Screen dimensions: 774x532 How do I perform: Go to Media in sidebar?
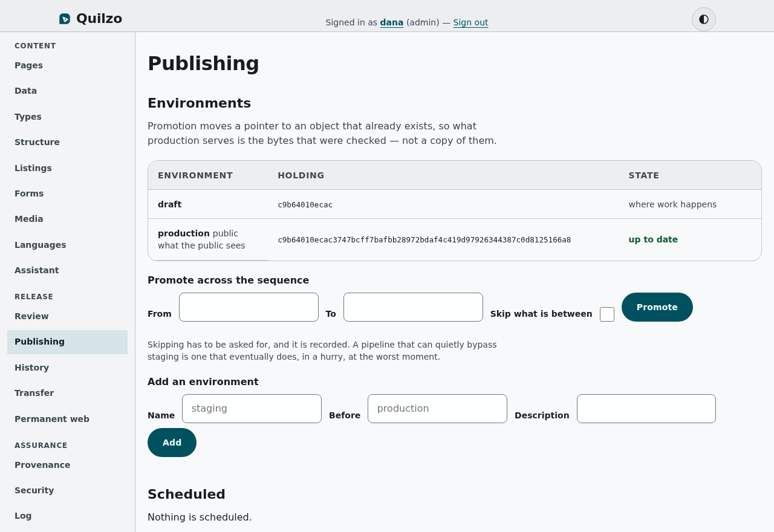(x=67, y=219)
